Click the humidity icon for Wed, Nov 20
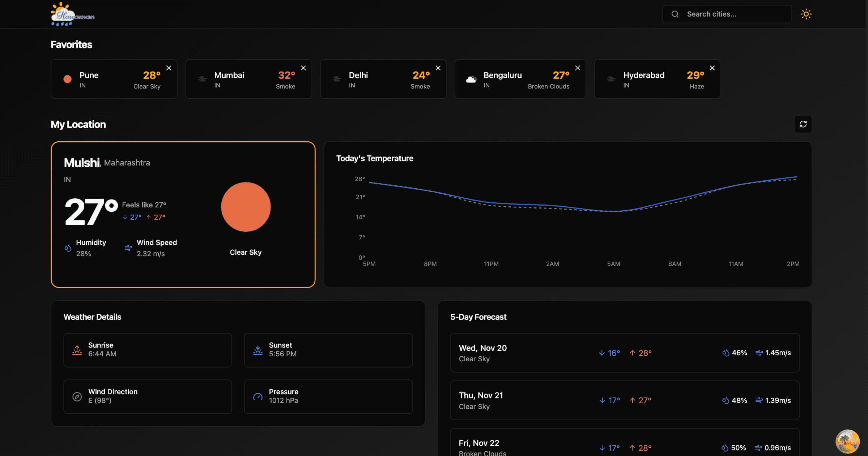Image resolution: width=868 pixels, height=456 pixels. (x=726, y=353)
